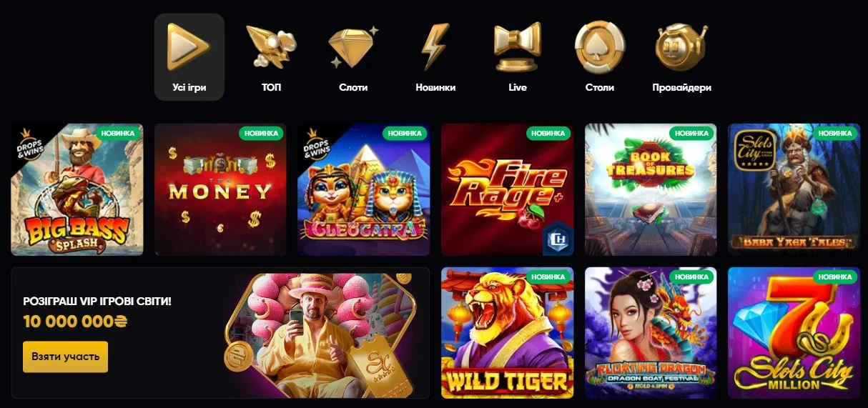This screenshot has height=408, width=868.
Task: Click the Live tab label
Action: tap(518, 87)
